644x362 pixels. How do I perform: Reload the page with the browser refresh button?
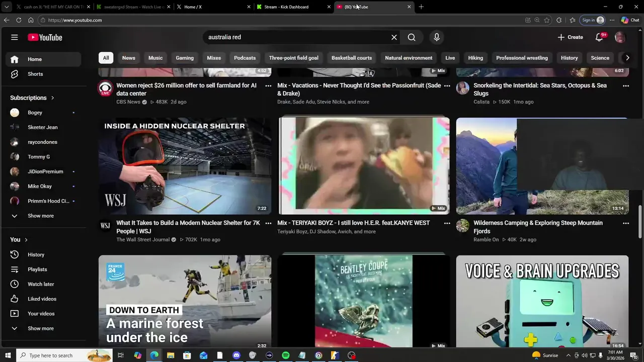19,20
